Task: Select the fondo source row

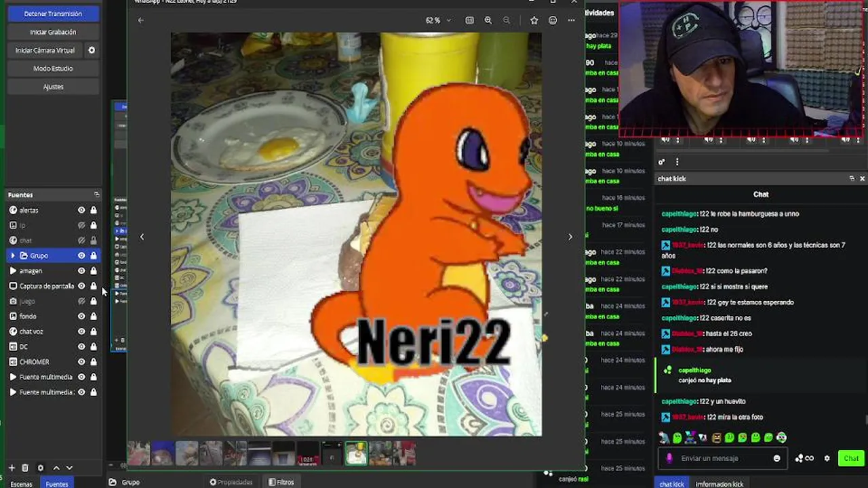Action: pyautogui.click(x=53, y=316)
